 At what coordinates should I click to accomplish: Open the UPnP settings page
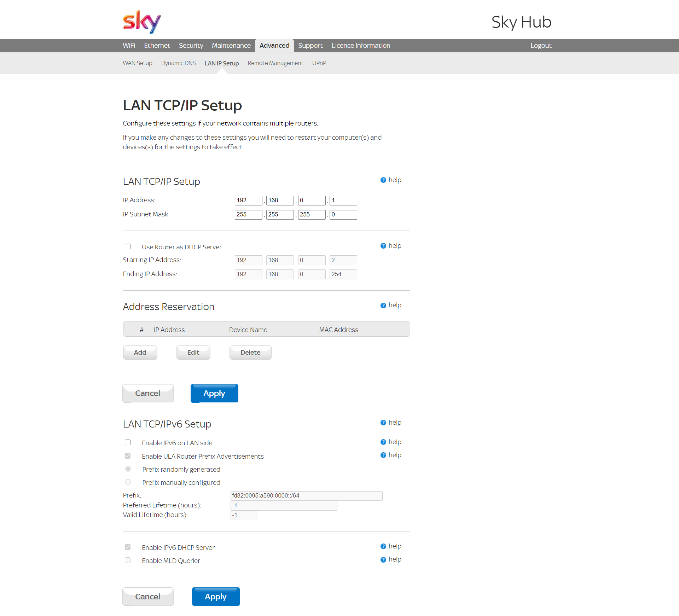[319, 63]
